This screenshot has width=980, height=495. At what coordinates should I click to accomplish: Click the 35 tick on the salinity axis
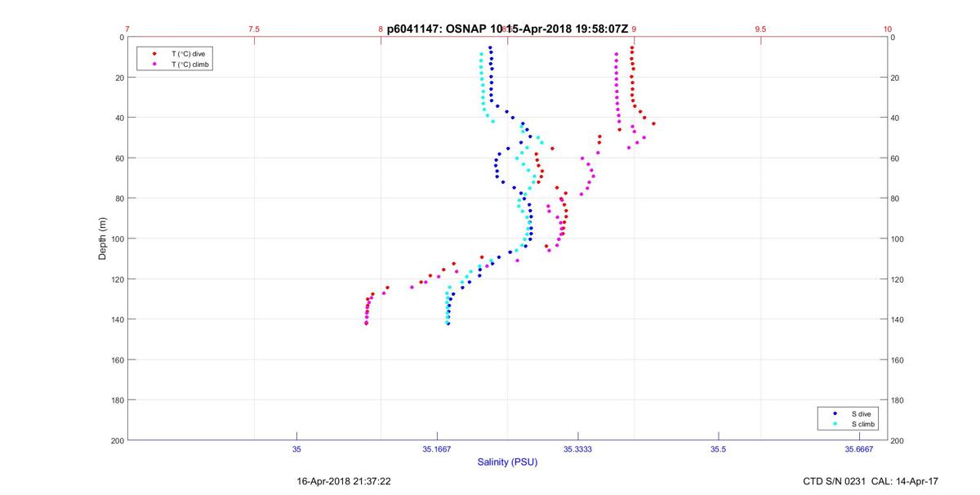(296, 449)
